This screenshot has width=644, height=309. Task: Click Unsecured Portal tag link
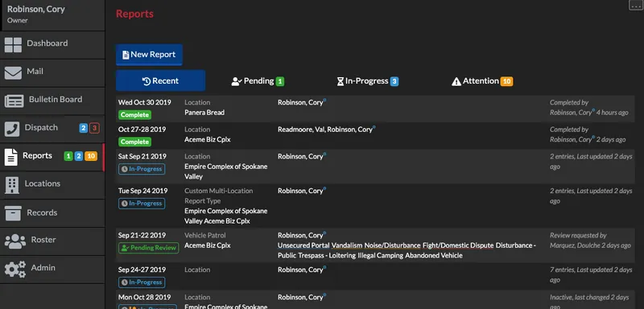click(x=303, y=245)
